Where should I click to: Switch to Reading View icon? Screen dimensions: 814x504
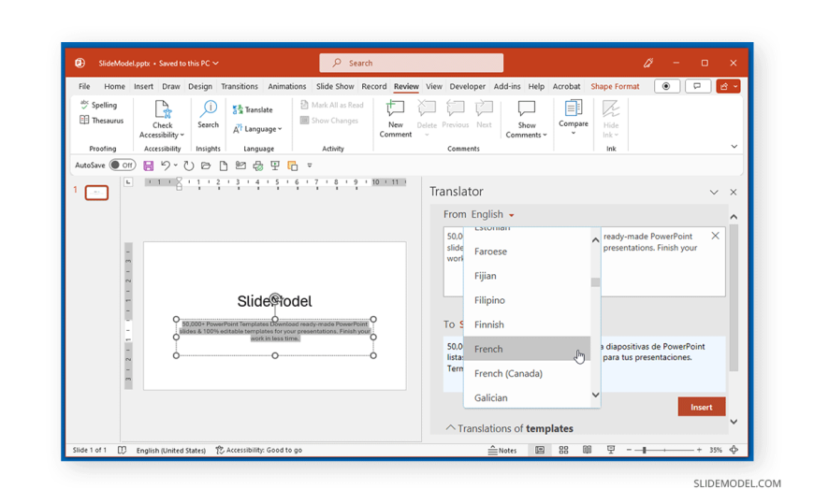point(587,450)
